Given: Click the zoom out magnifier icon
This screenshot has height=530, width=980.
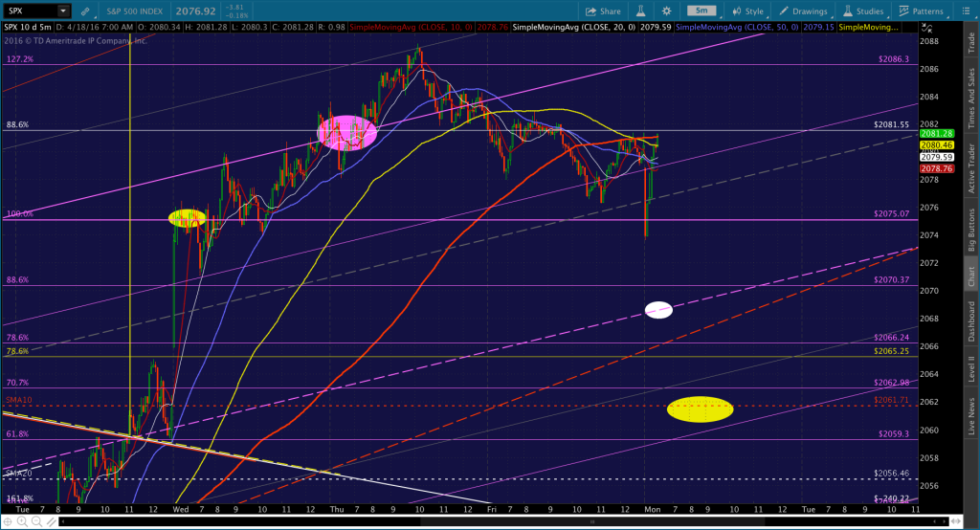Looking at the screenshot, I should [x=37, y=521].
